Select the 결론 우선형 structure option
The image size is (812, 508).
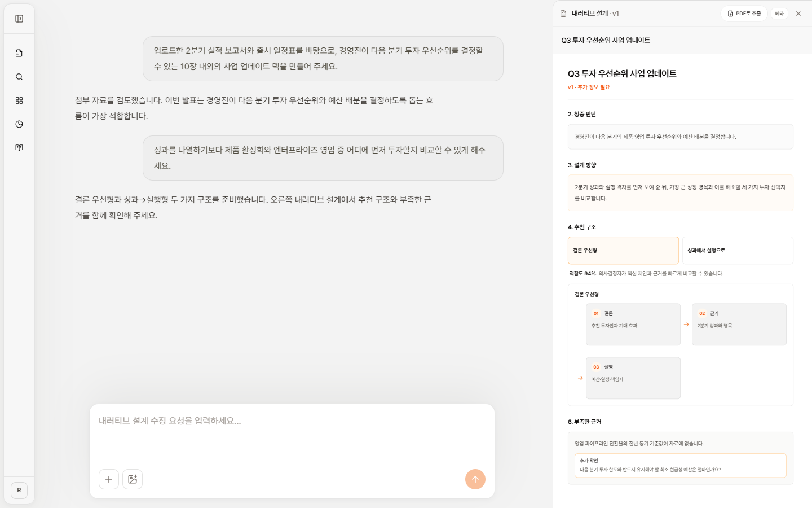[623, 251]
